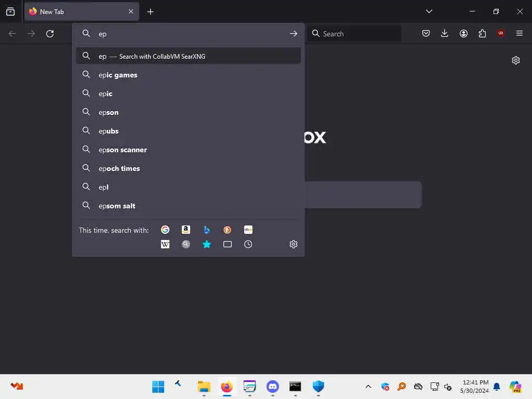The image size is (532, 399).
Task: Open Discord from the taskbar
Action: pos(272,387)
